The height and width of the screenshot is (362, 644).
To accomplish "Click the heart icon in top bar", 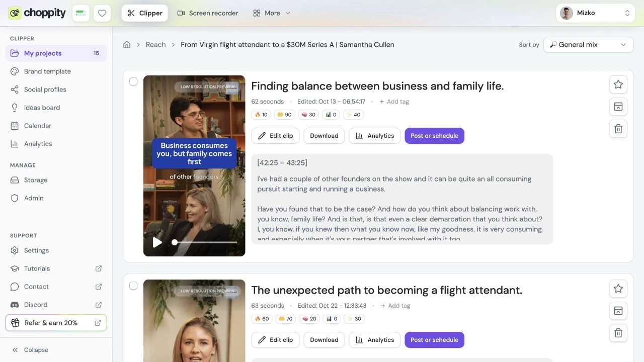I will coord(102,13).
